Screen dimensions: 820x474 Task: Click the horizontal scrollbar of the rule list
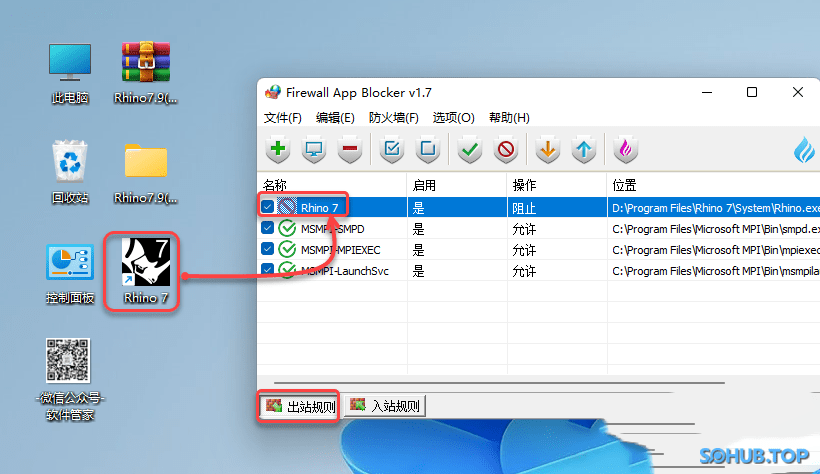[x=499, y=383]
